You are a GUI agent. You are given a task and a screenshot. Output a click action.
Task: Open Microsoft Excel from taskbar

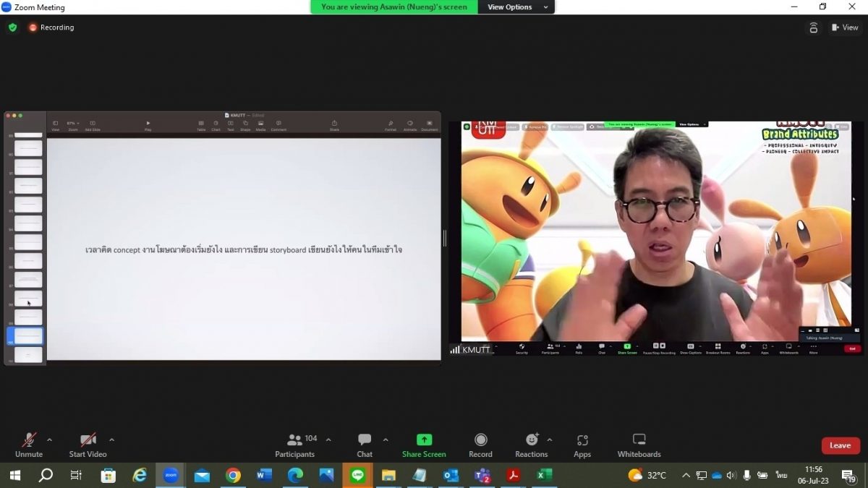544,475
